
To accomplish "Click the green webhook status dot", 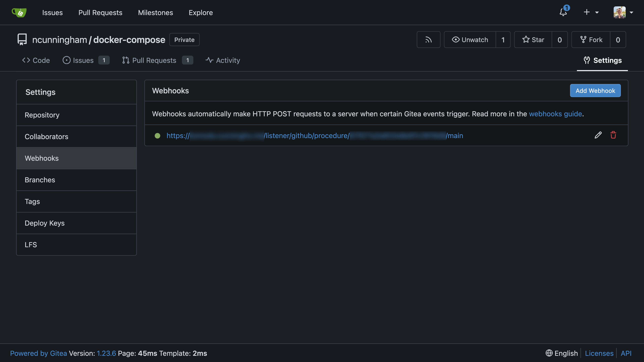I will click(x=157, y=136).
